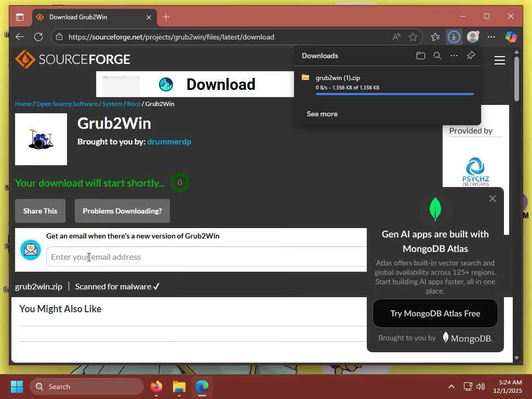Reload the page with the refresh icon
This screenshot has height=399, width=532.
tap(38, 37)
